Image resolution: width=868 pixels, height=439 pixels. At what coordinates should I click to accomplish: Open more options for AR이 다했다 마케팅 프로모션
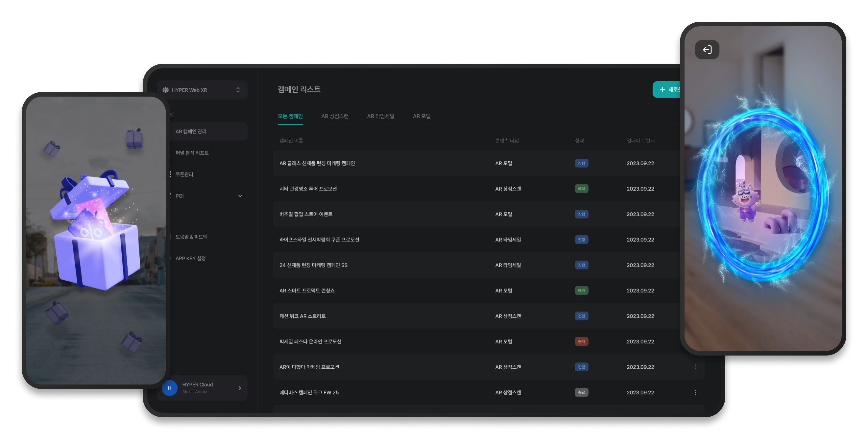pyautogui.click(x=695, y=367)
